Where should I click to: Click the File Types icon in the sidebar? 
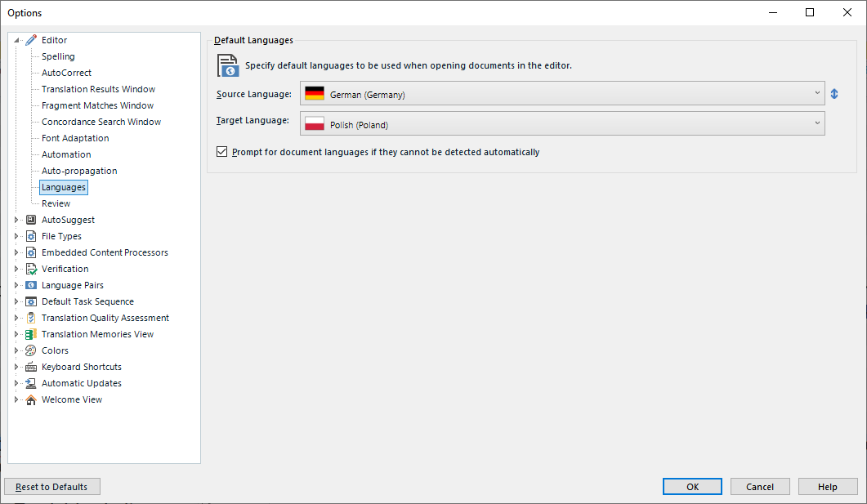pos(30,235)
